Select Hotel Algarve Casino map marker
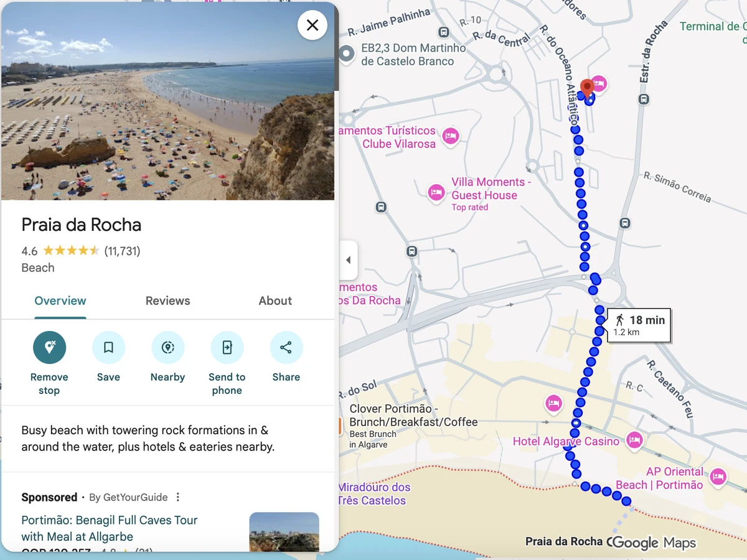 tap(634, 441)
